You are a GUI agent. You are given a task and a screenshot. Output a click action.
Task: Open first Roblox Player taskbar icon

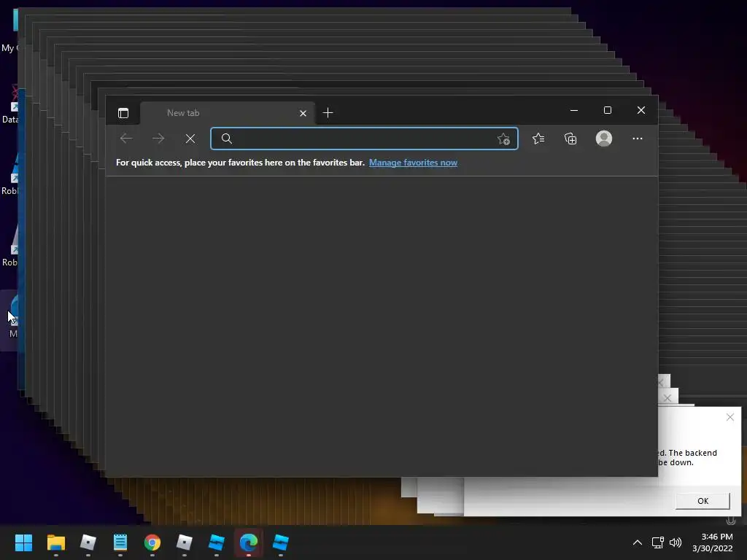[88, 542]
